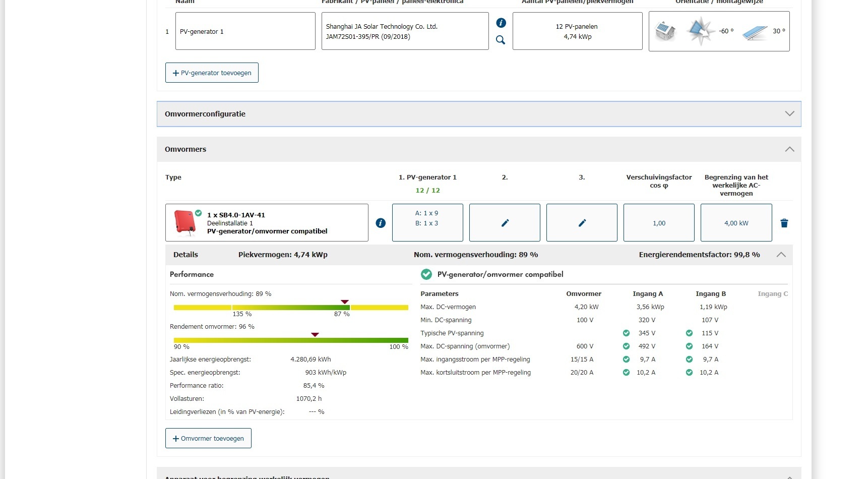The height and width of the screenshot is (479, 868).
Task: Click the PV-generator toevoegen button
Action: (212, 73)
